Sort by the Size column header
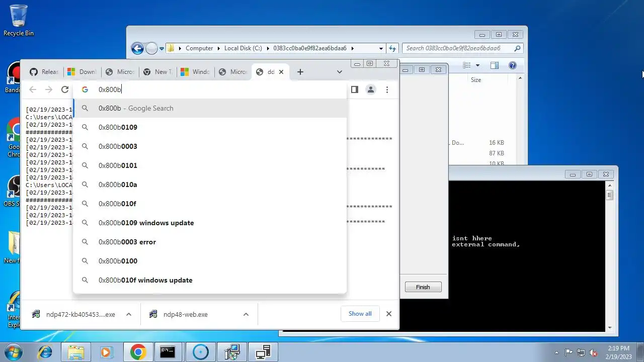The height and width of the screenshot is (362, 644). pyautogui.click(x=476, y=79)
